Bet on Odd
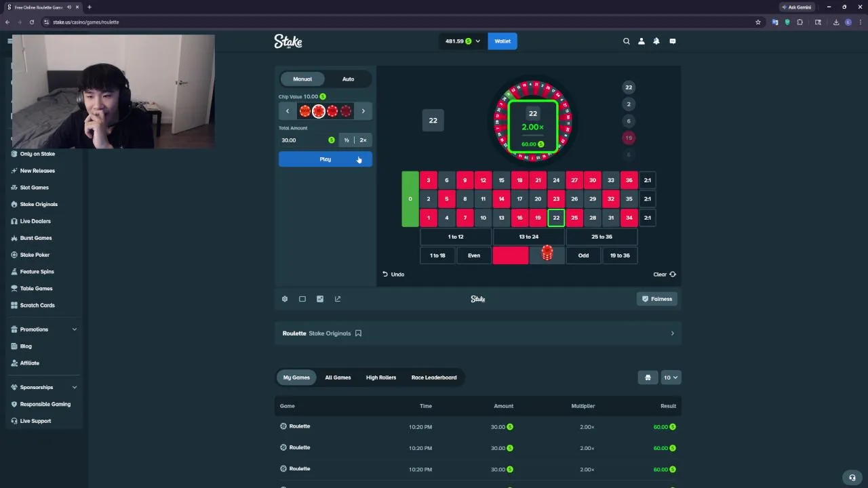This screenshot has height=488, width=868. pos(583,256)
